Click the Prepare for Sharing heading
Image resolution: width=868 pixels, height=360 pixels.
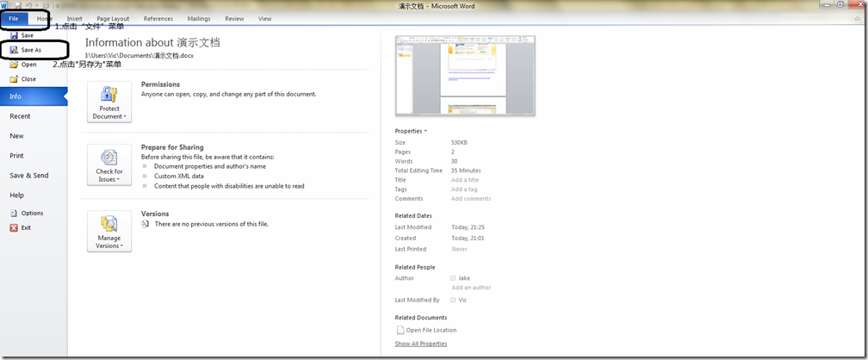[172, 147]
